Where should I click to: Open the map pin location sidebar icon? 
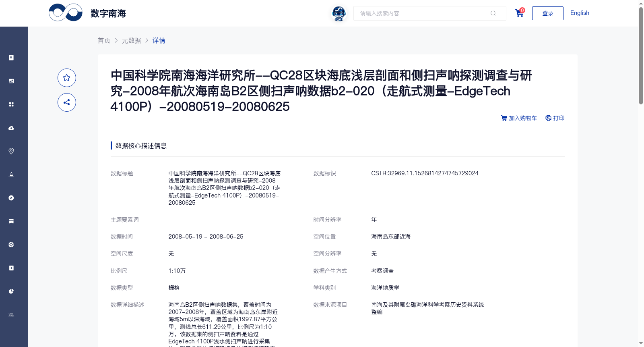coord(11,151)
